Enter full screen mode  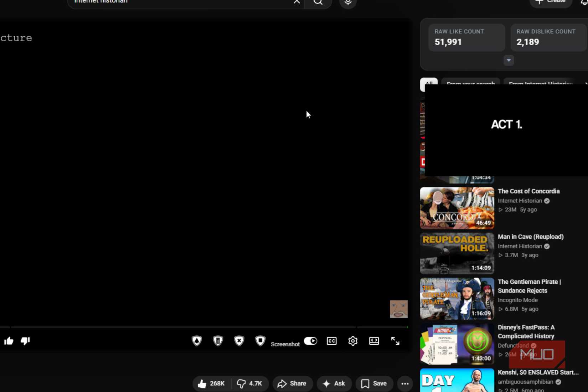395,341
